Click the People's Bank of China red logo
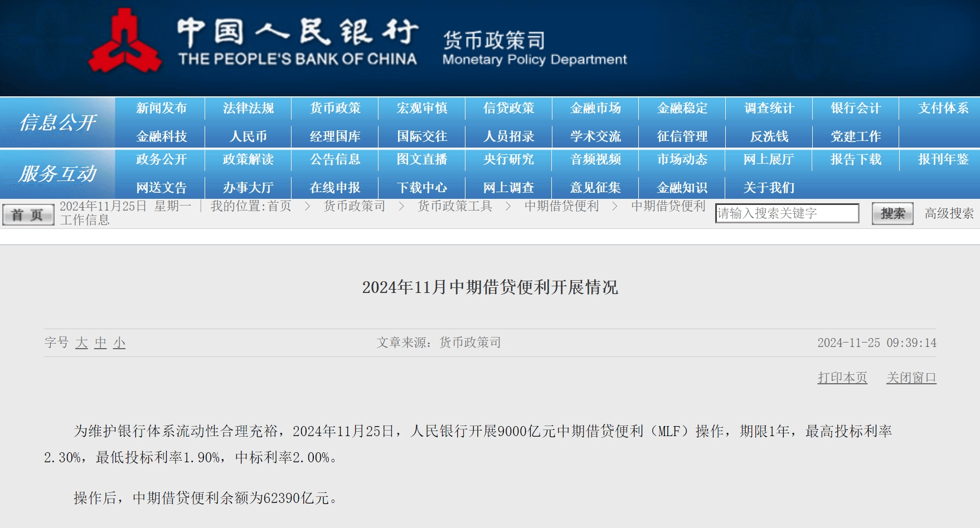 click(125, 40)
